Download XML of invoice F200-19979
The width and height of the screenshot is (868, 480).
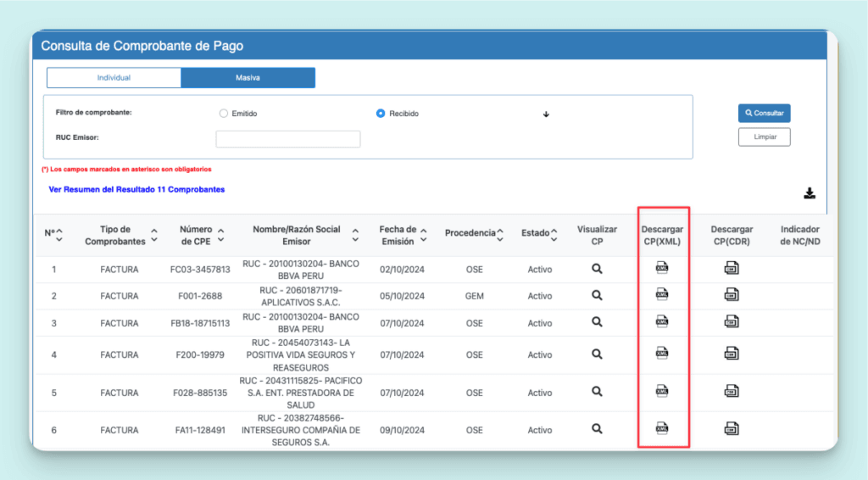(661, 353)
